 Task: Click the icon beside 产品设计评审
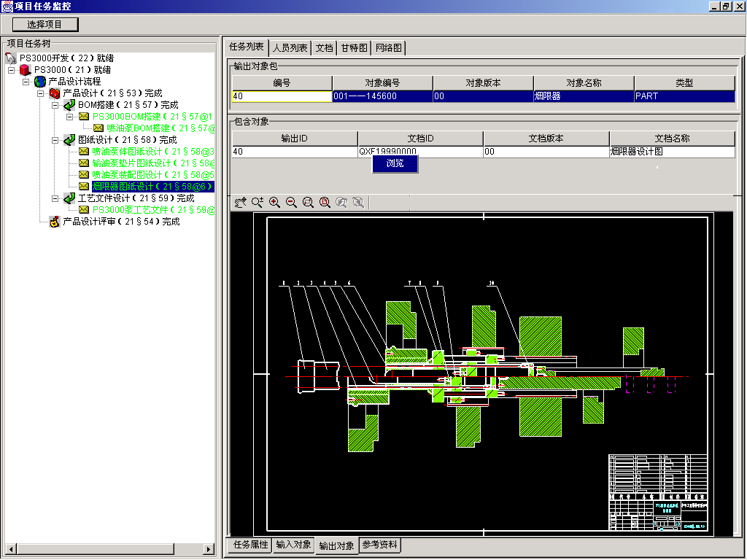(55, 222)
